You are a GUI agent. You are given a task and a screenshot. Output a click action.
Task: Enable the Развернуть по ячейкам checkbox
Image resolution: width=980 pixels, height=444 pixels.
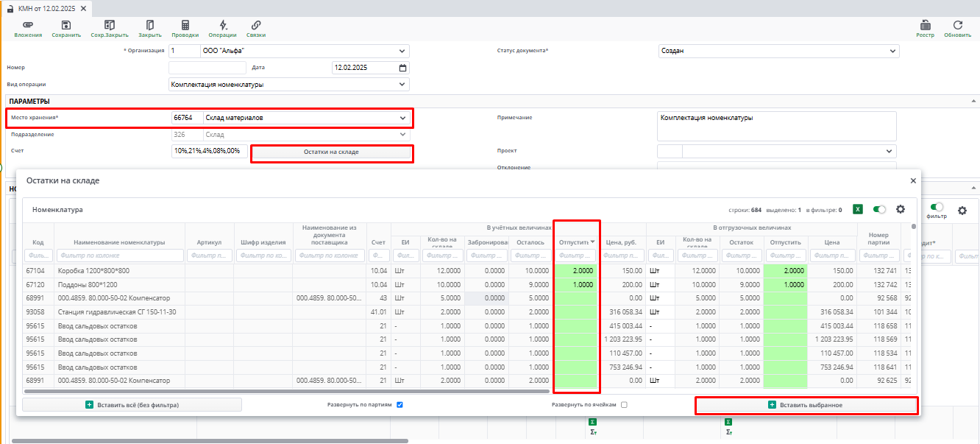pos(624,404)
